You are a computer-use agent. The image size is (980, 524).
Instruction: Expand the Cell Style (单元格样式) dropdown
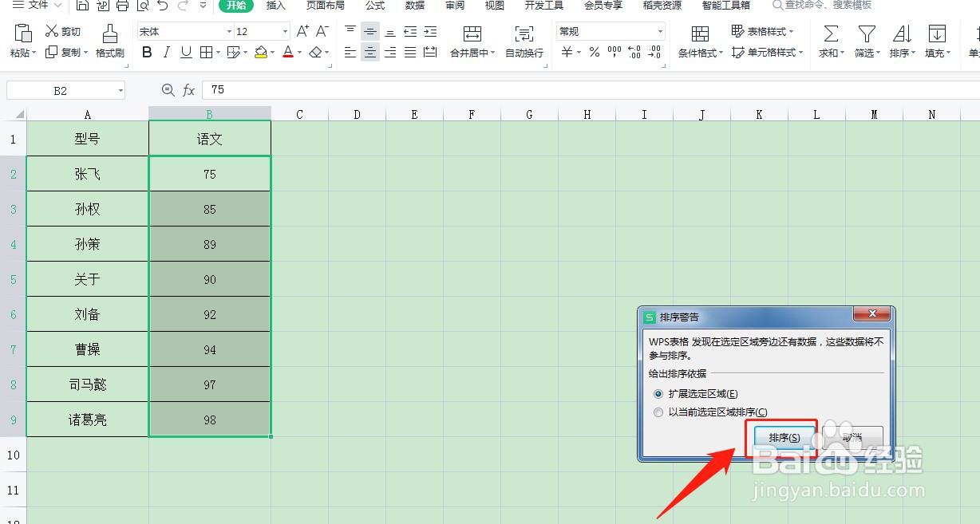801,53
